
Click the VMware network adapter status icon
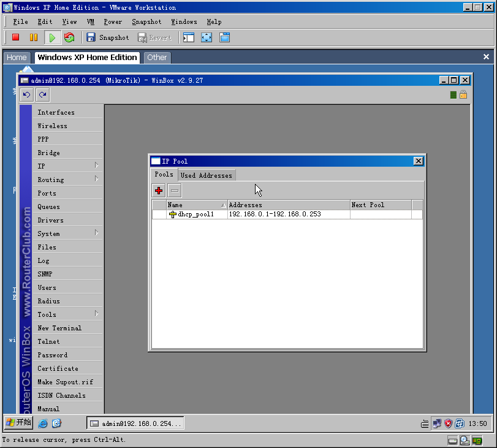pos(477,441)
